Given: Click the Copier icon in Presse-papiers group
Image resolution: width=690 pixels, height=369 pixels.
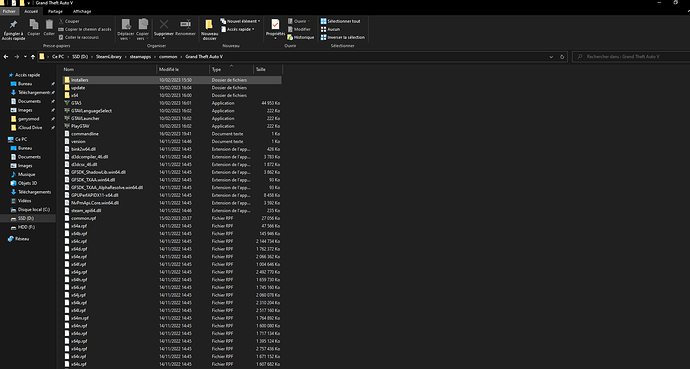Looking at the screenshot, I should point(34,24).
